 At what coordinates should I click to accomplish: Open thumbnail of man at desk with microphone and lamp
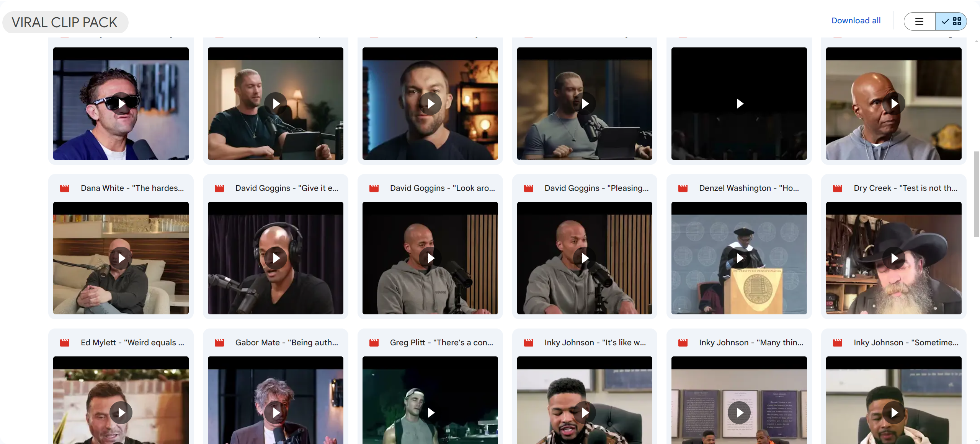pyautogui.click(x=276, y=104)
